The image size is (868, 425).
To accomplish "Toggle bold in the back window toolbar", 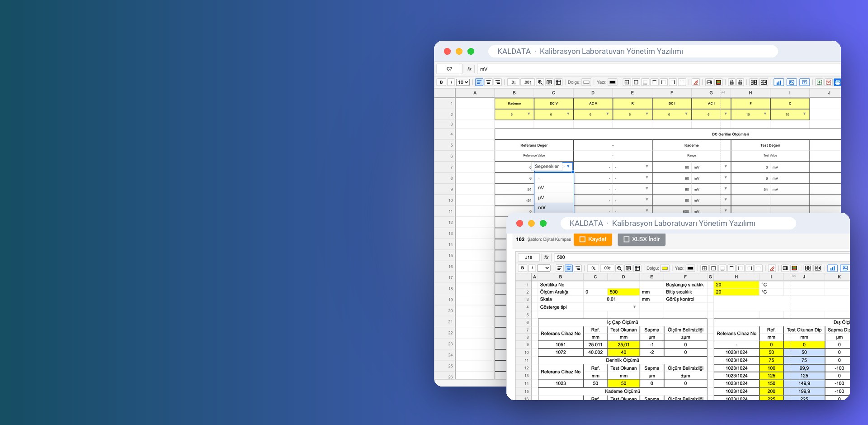I will tap(441, 82).
